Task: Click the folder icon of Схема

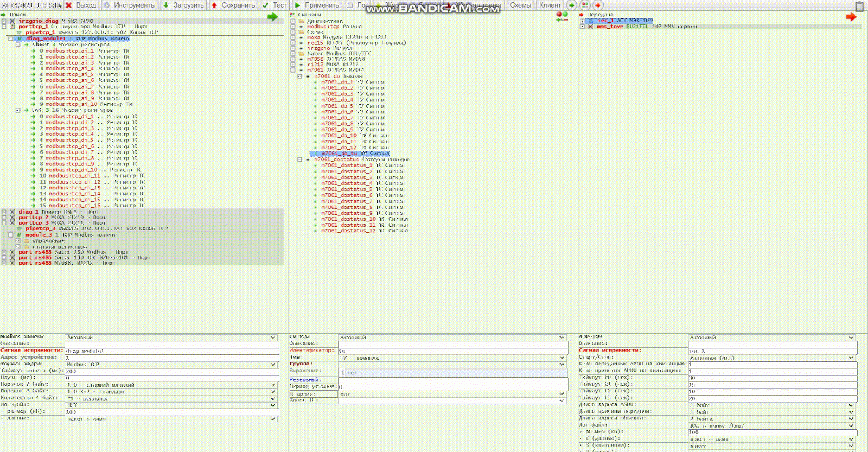Action: [301, 31]
